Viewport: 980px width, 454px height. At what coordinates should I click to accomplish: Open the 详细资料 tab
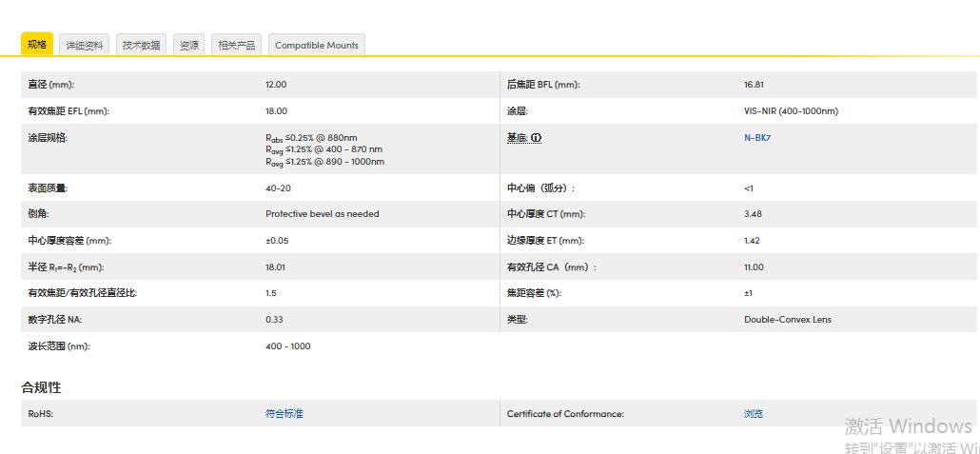pyautogui.click(x=84, y=45)
